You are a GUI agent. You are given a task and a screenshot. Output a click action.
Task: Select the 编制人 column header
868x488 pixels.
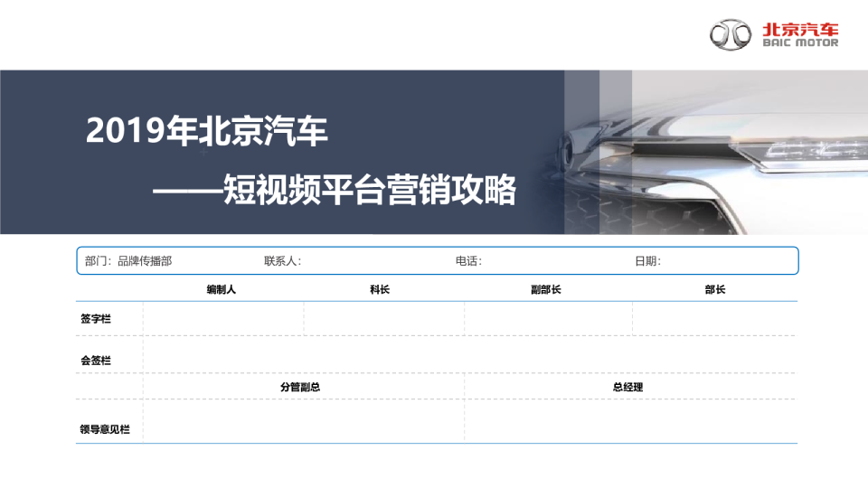pyautogui.click(x=222, y=290)
